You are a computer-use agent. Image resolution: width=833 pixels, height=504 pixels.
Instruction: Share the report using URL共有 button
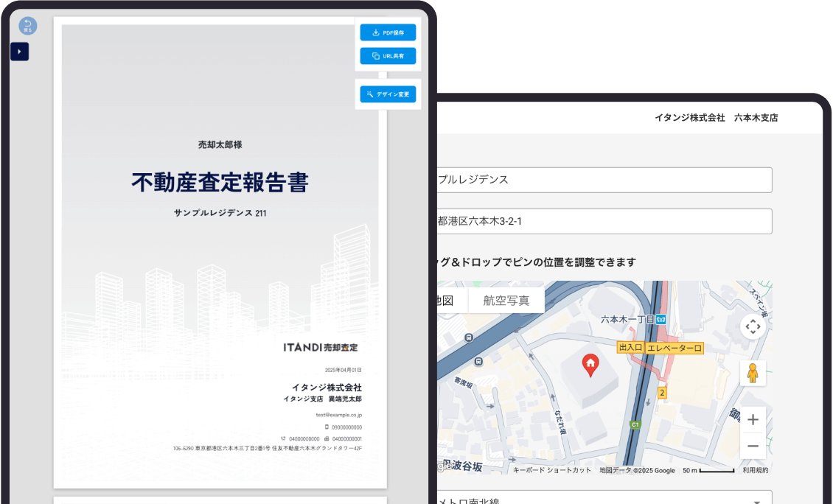388,56
